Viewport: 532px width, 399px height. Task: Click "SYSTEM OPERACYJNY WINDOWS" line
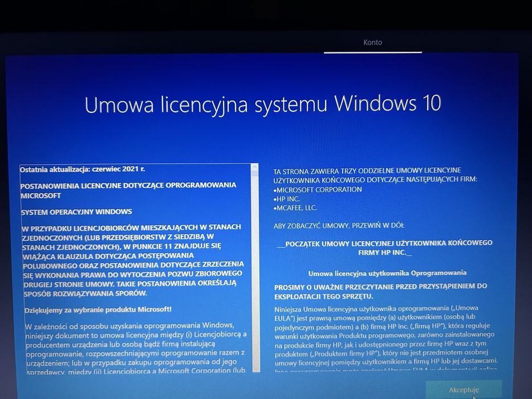76,212
